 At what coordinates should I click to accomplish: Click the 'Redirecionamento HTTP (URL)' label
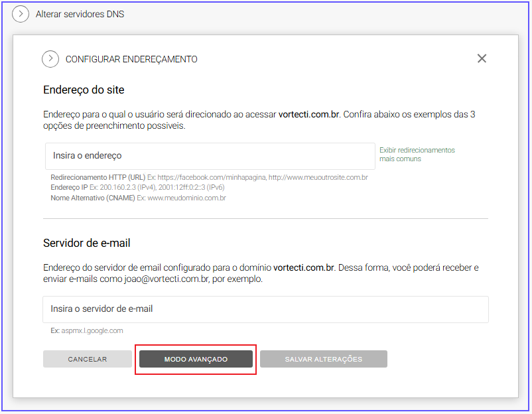click(98, 178)
